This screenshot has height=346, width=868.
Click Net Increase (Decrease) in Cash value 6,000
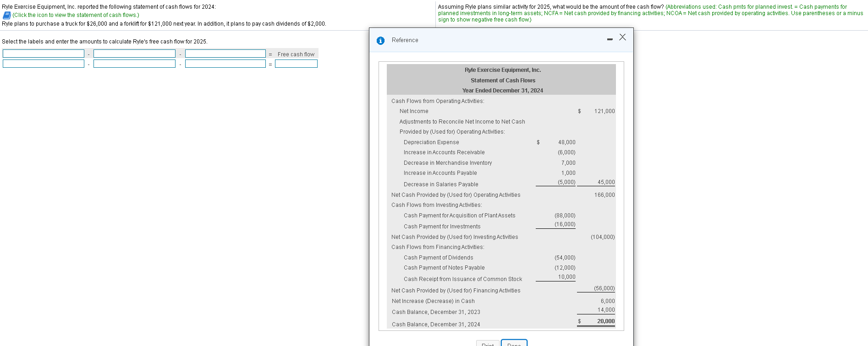(608, 301)
